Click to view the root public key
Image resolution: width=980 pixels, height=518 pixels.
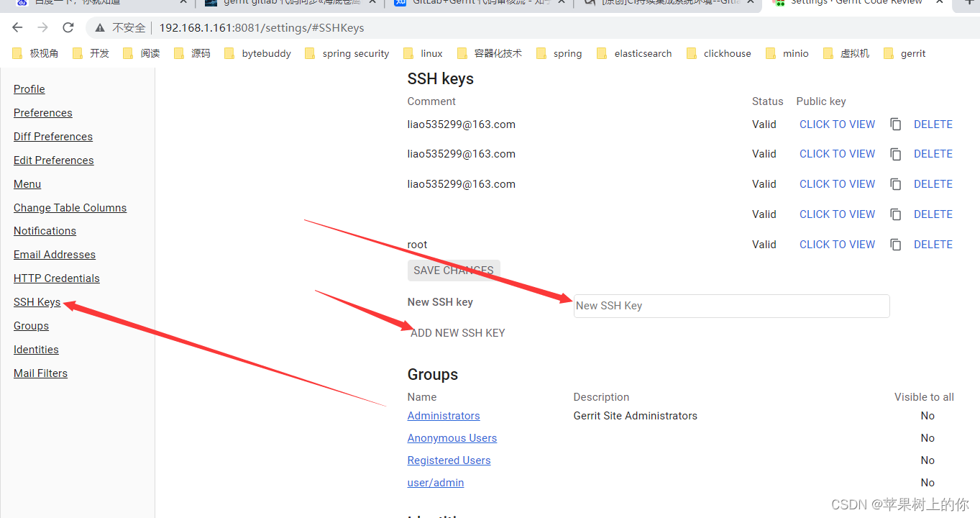838,245
